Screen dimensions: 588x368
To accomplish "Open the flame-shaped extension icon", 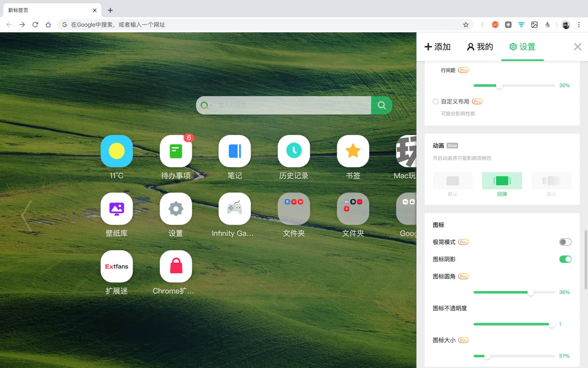I will point(548,25).
